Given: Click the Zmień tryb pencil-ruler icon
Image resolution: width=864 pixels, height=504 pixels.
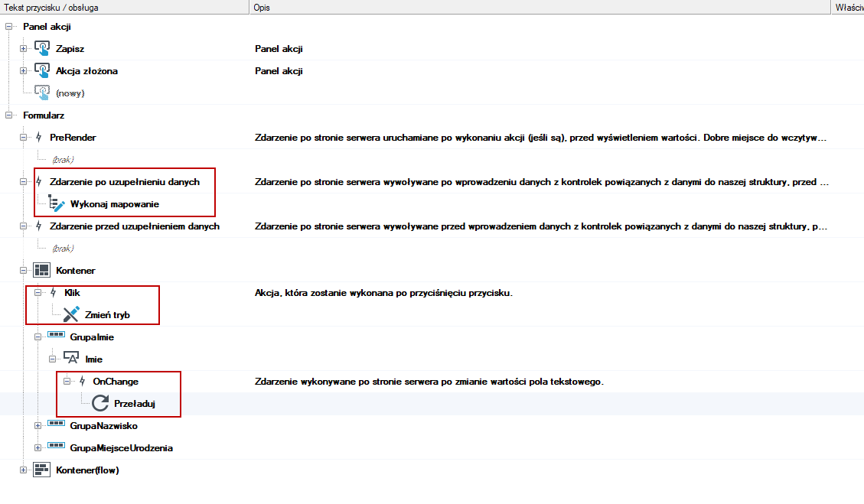Looking at the screenshot, I should coord(71,314).
